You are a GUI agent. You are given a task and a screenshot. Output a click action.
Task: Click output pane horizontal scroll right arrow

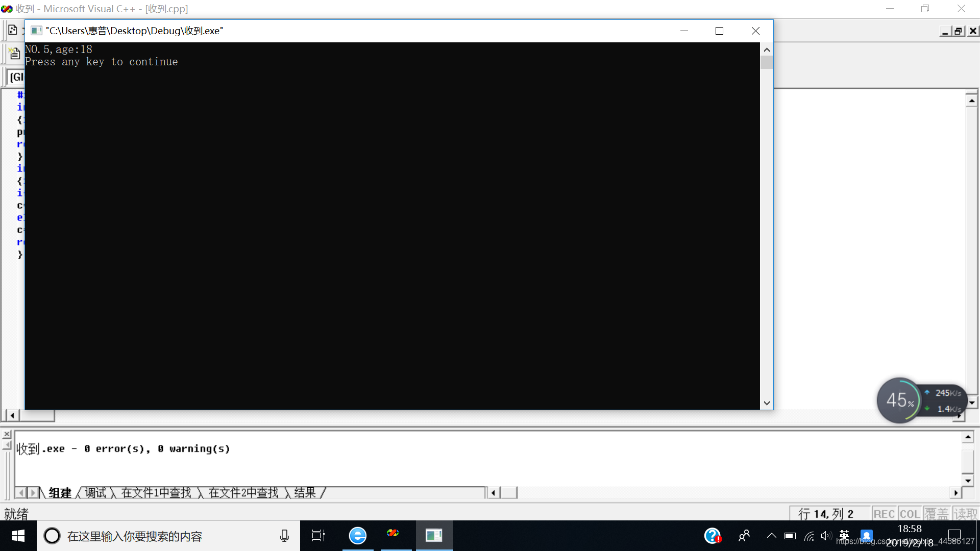click(956, 493)
